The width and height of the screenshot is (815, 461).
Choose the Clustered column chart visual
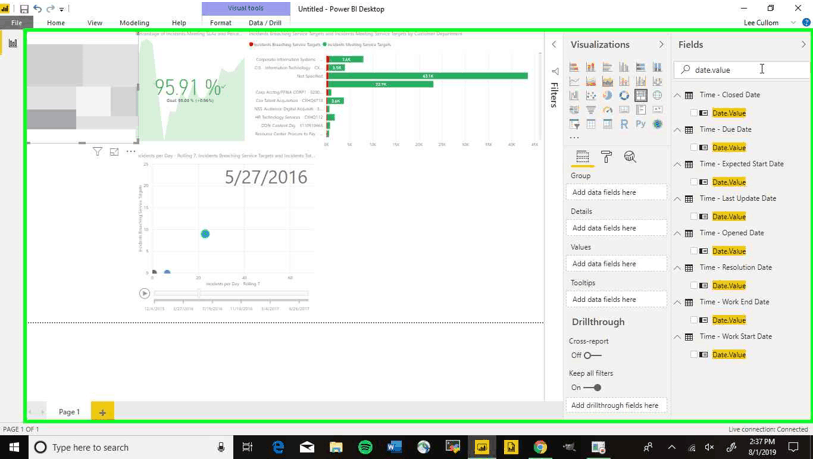624,67
